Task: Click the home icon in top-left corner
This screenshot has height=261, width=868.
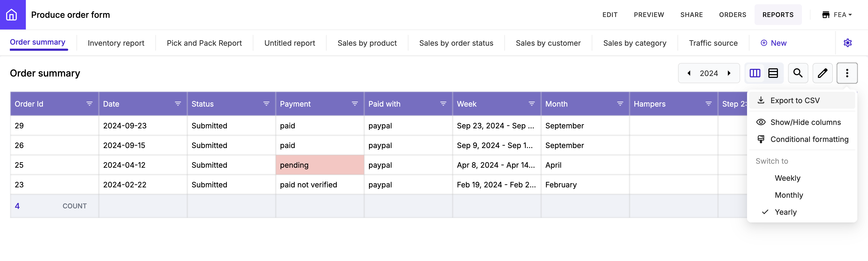Action: (x=12, y=15)
